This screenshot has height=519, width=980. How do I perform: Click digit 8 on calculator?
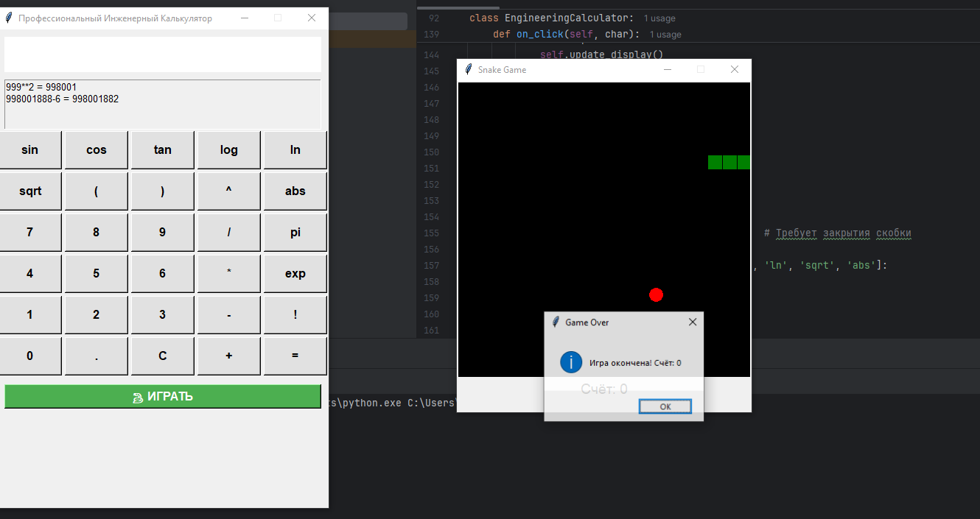(97, 233)
